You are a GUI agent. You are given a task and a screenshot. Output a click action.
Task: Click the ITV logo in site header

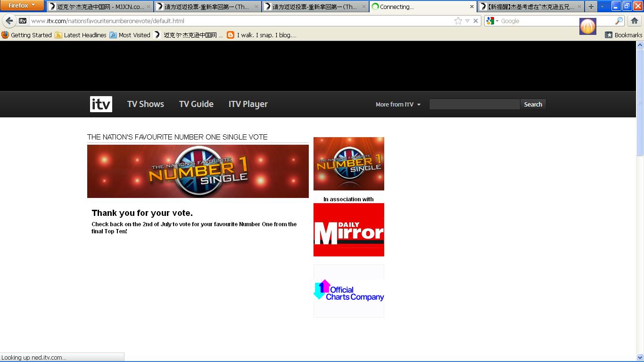[x=101, y=104]
